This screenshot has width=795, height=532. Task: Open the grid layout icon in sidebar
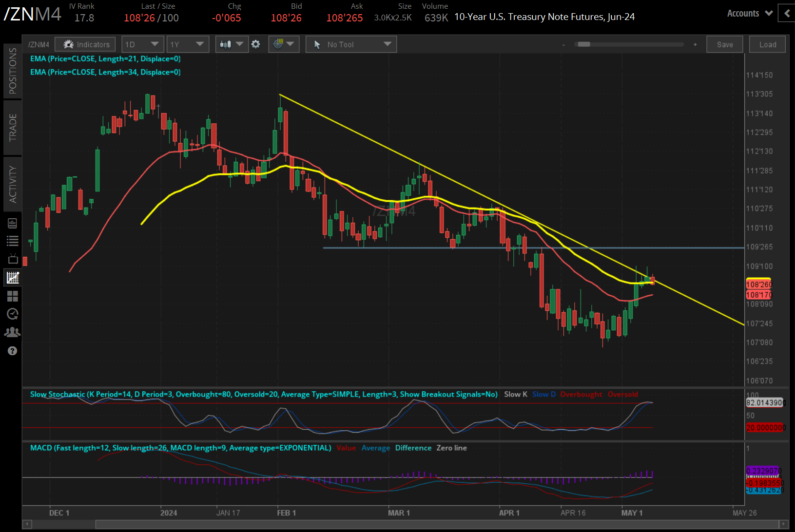[x=12, y=296]
